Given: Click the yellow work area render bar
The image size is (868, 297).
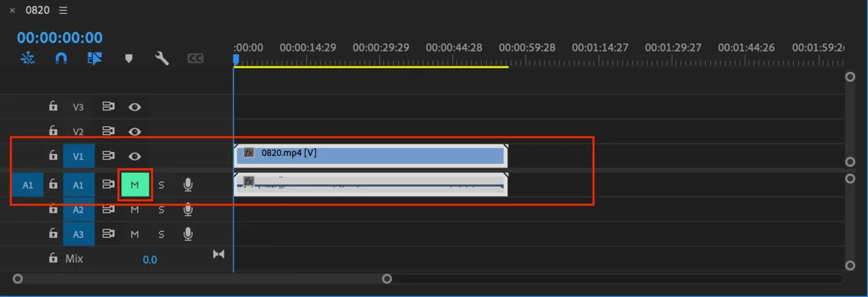Looking at the screenshot, I should [x=371, y=66].
